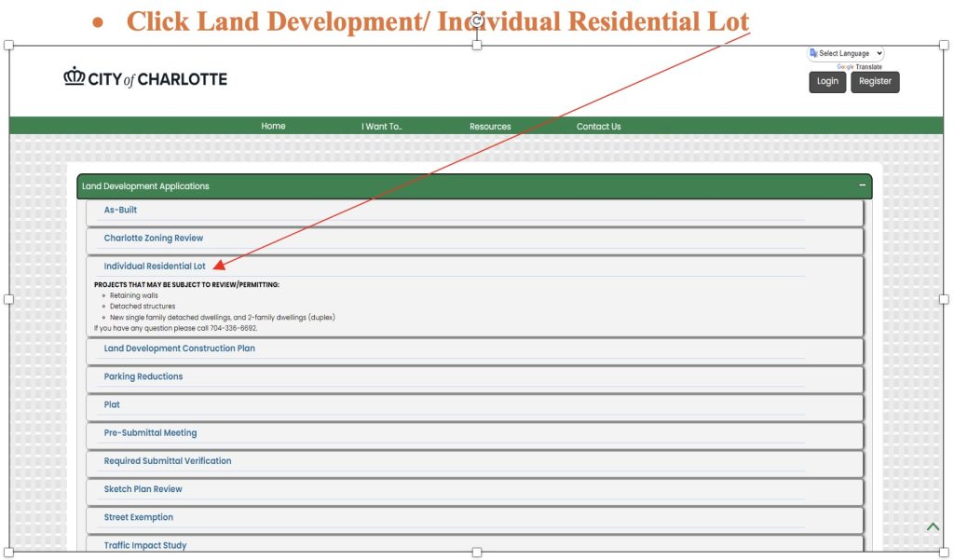Select Required Submittal Verification
Screen dimensions: 954x560
(168, 461)
